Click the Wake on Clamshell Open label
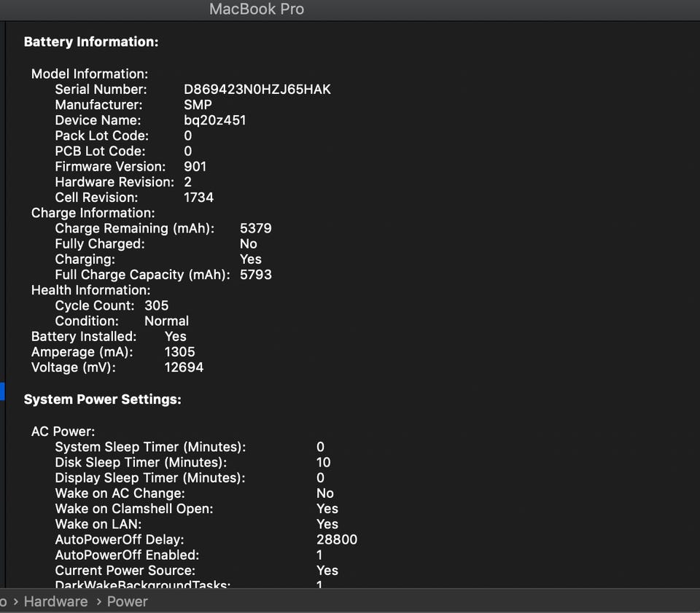The height and width of the screenshot is (613, 700). tap(134, 509)
